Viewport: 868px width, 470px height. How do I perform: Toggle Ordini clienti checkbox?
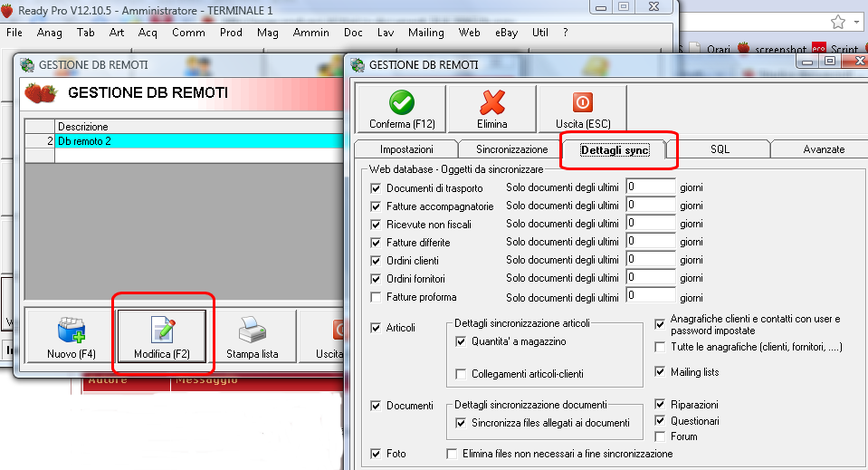(376, 261)
